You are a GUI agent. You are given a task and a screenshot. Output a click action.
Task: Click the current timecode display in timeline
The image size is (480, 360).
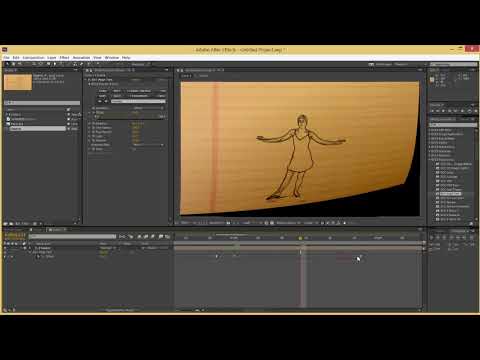pos(15,235)
